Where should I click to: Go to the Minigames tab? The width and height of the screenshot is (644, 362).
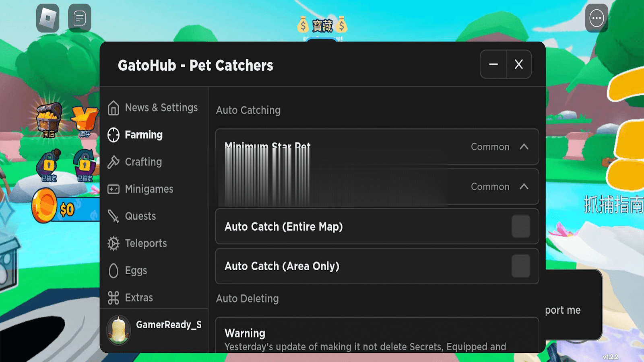click(149, 189)
